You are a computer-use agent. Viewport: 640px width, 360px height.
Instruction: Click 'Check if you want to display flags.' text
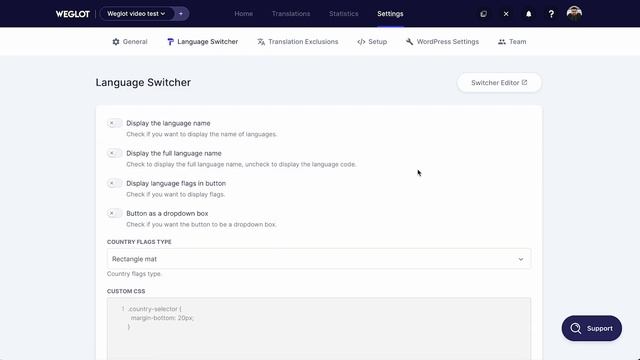(x=176, y=194)
